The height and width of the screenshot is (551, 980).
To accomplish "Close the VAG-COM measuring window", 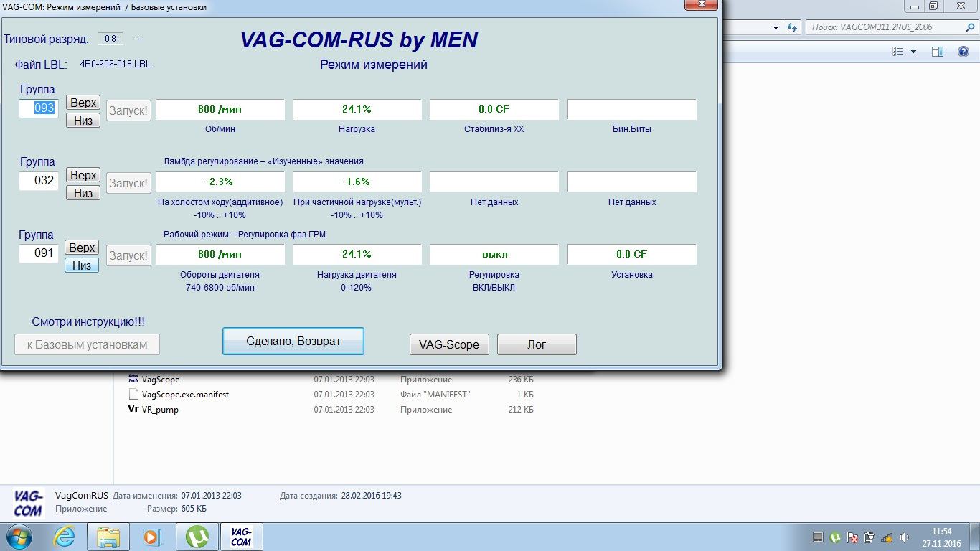I will [700, 5].
